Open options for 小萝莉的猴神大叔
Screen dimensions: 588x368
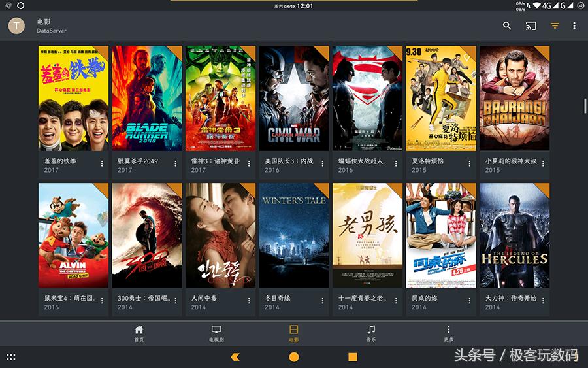pos(543,163)
